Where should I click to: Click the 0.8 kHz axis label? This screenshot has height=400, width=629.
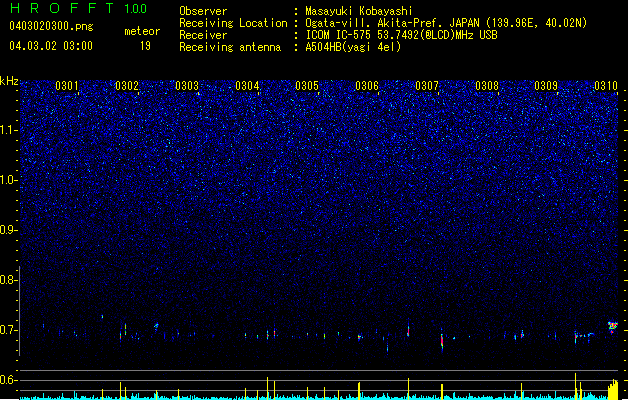click(8, 280)
